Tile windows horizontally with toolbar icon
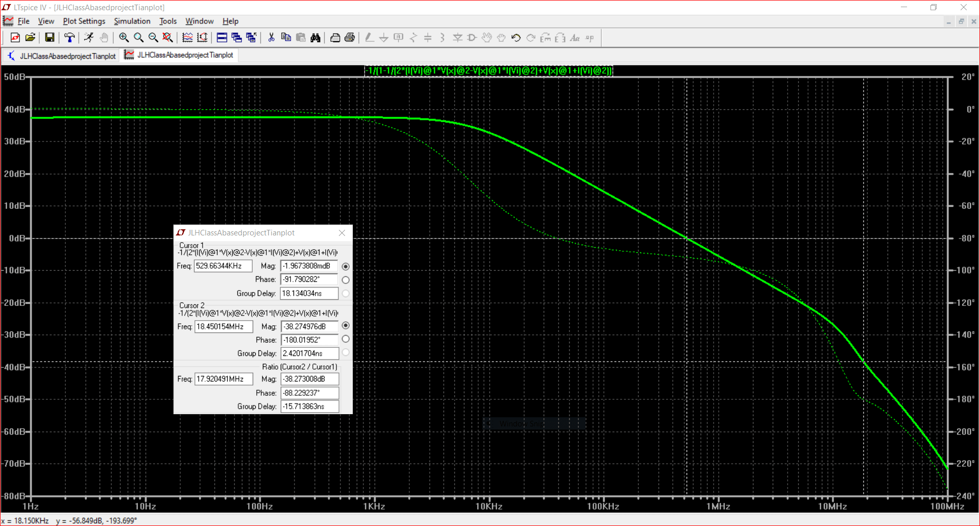The height and width of the screenshot is (526, 980). (x=222, y=38)
